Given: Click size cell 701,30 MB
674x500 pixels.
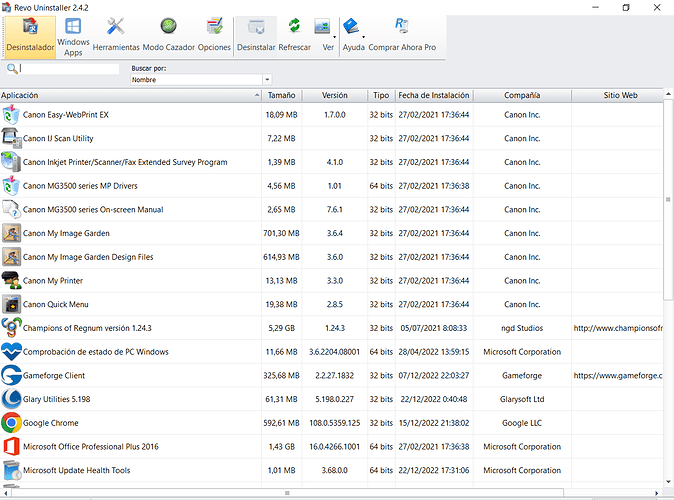Looking at the screenshot, I should (x=281, y=233).
